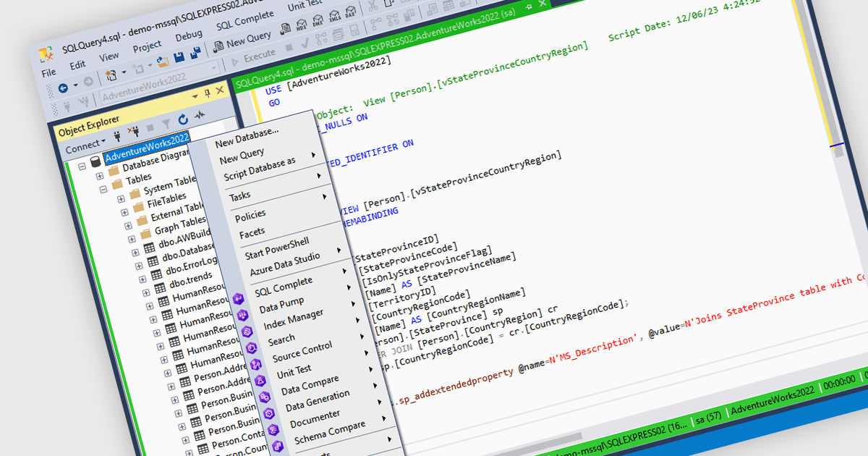Click the New Query toolbar button
The image size is (868, 456).
242,41
